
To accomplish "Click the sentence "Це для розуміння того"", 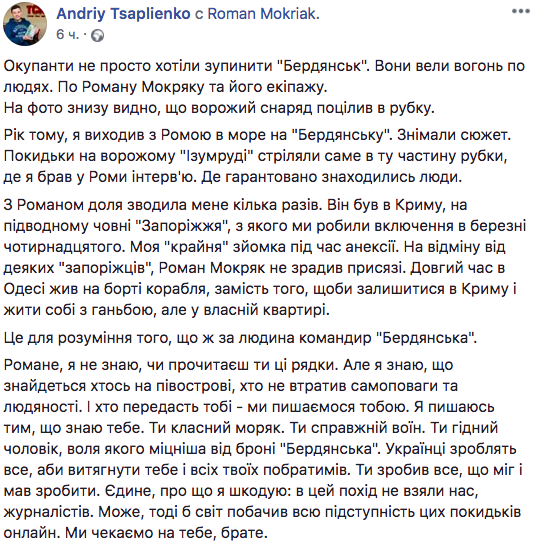I will tap(240, 338).
